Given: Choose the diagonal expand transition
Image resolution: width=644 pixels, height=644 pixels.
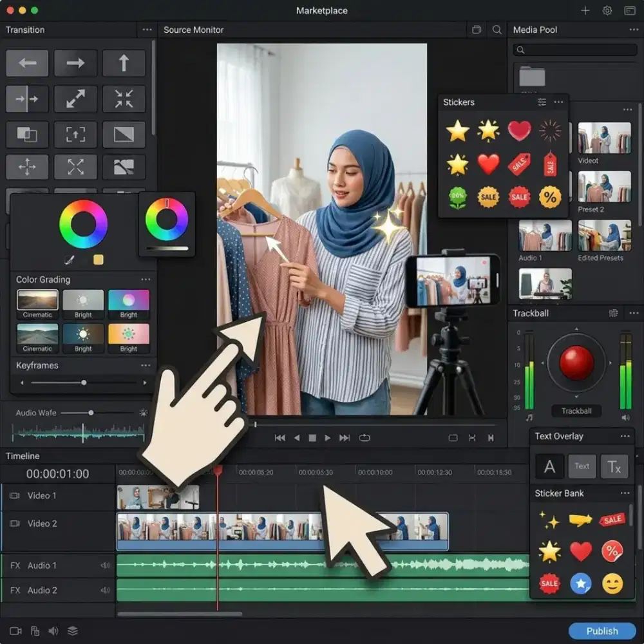Looking at the screenshot, I should pos(75,99).
